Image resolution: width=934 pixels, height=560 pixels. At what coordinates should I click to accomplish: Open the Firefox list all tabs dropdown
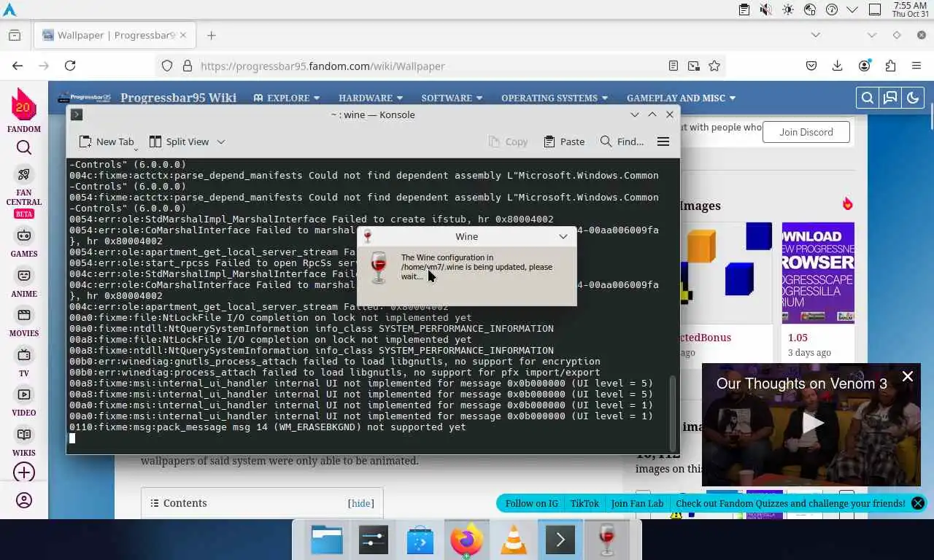click(816, 35)
